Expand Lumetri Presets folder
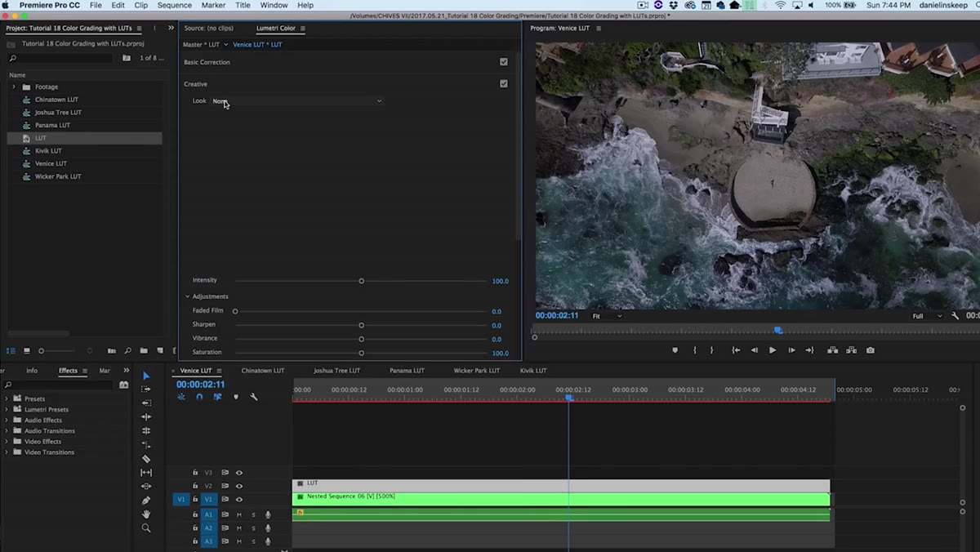The width and height of the screenshot is (980, 552). pyautogui.click(x=7, y=409)
